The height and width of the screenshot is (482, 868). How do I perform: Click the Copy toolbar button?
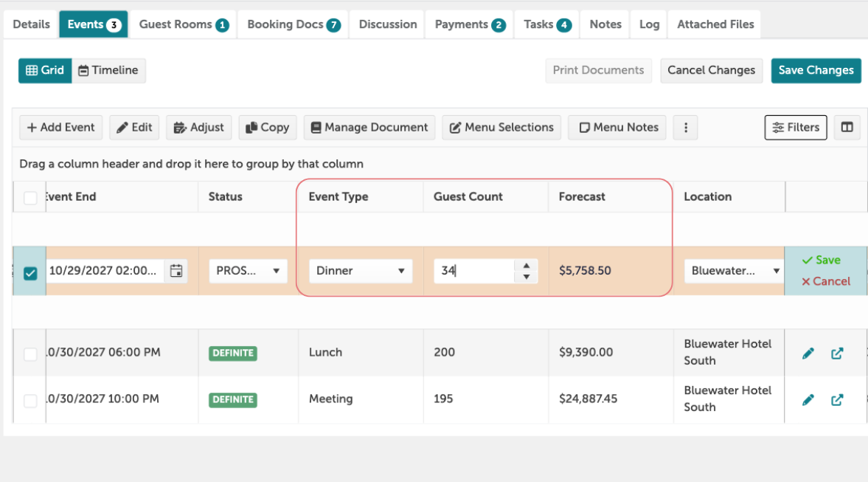(x=268, y=128)
